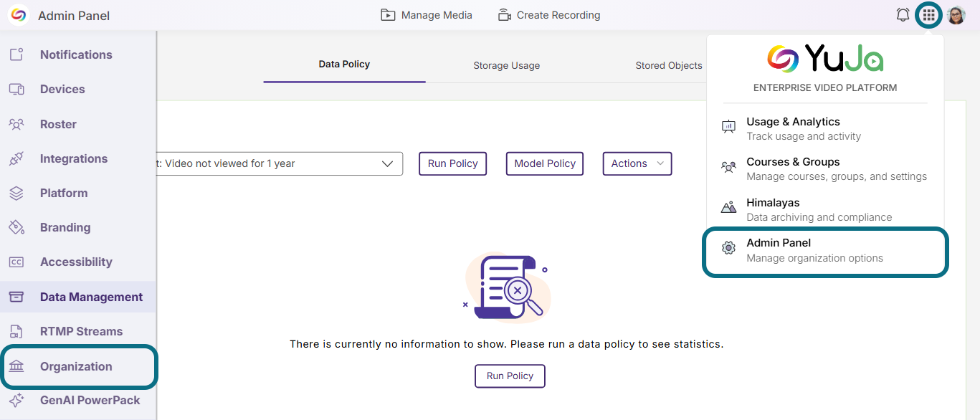Expand the Actions dropdown
The width and height of the screenshot is (980, 420).
(x=637, y=163)
